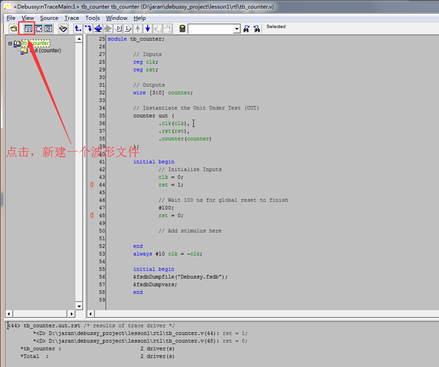Click the dark lock-style icon beside search box
The height and width of the screenshot is (367, 439).
182,29
